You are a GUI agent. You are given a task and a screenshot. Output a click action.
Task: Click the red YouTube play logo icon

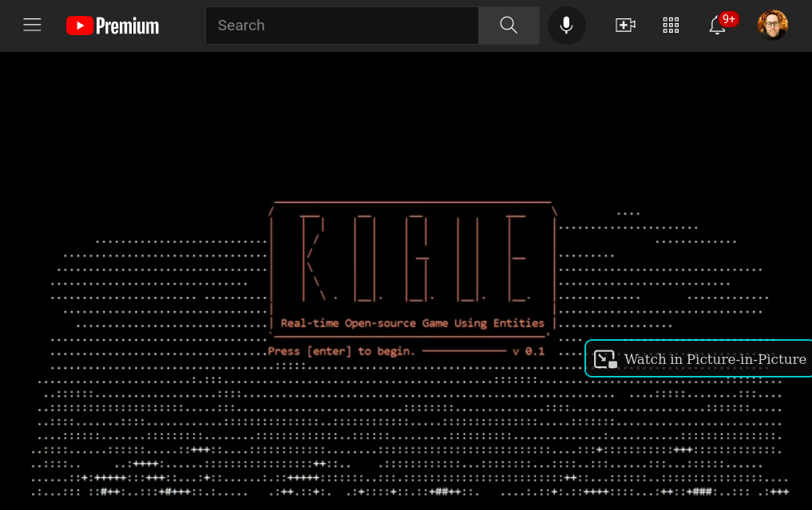pos(80,25)
